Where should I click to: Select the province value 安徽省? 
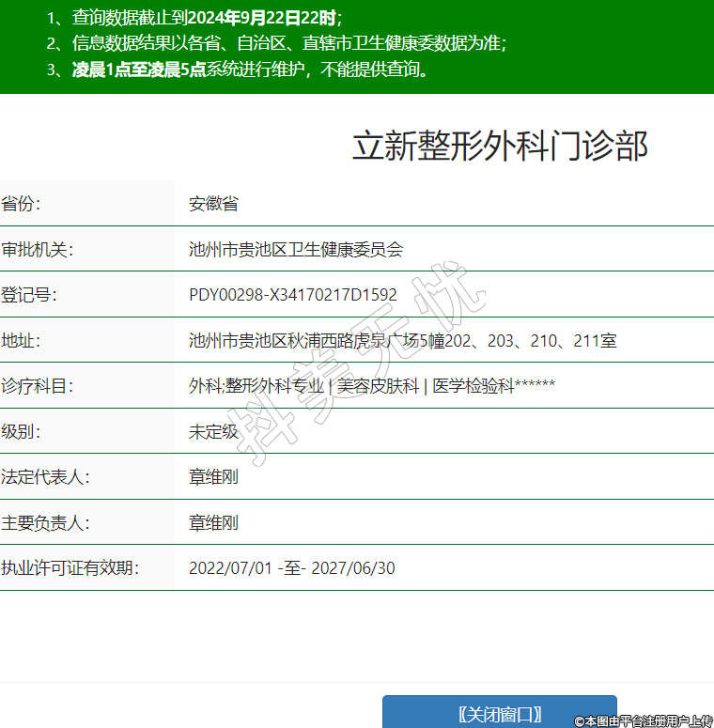213,204
